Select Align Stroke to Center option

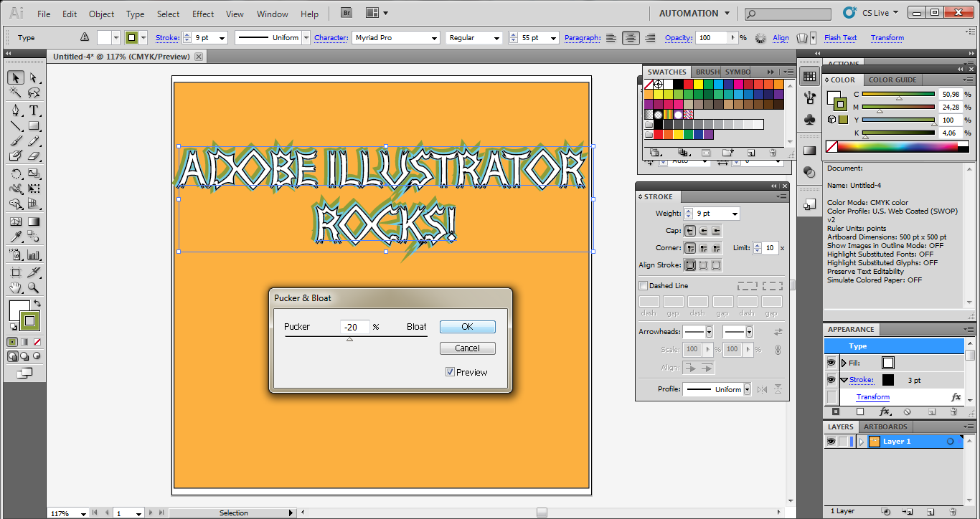click(x=690, y=265)
